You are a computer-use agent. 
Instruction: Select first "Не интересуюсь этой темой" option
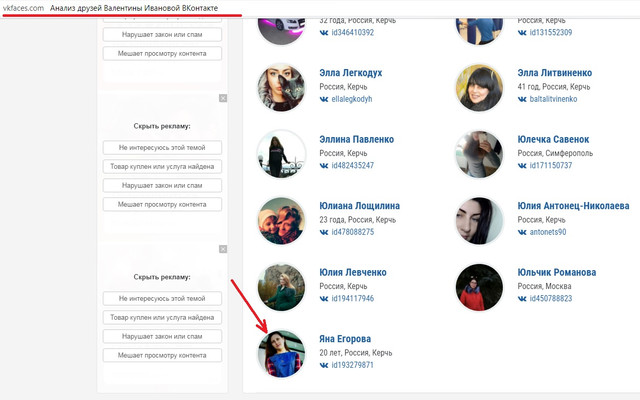click(x=162, y=147)
